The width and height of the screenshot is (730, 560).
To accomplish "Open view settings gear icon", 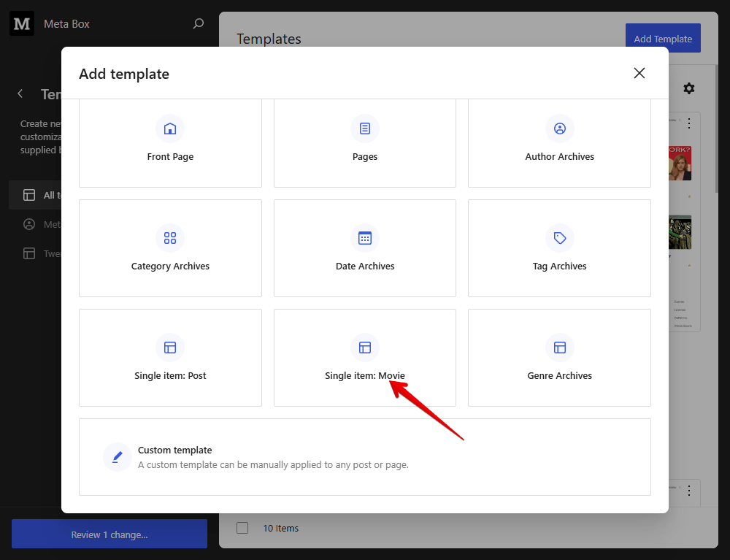I will point(689,88).
